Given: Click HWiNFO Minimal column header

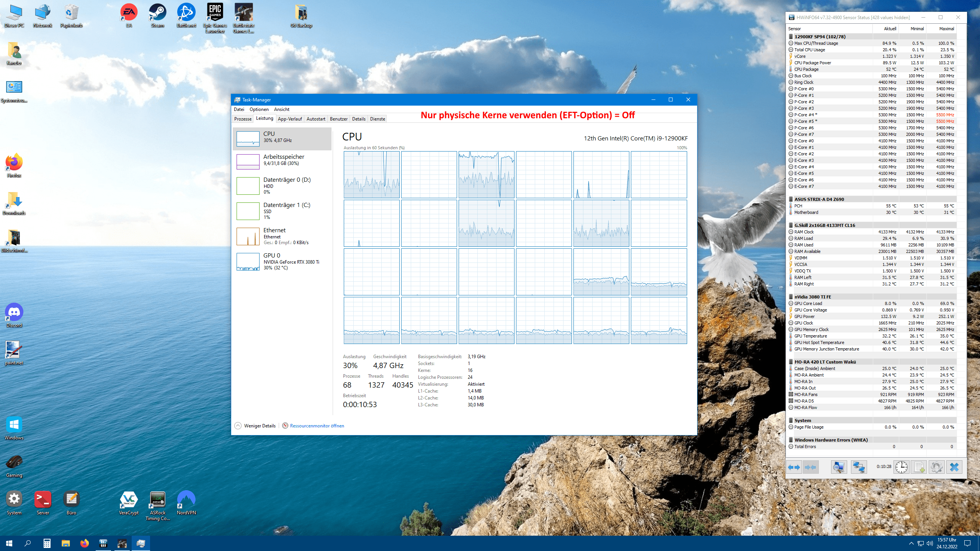Looking at the screenshot, I should [x=913, y=29].
